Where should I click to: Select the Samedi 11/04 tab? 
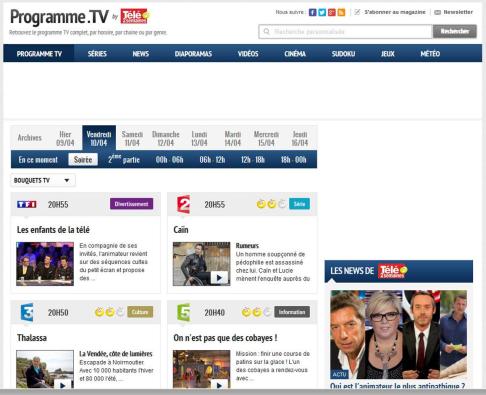tap(132, 138)
